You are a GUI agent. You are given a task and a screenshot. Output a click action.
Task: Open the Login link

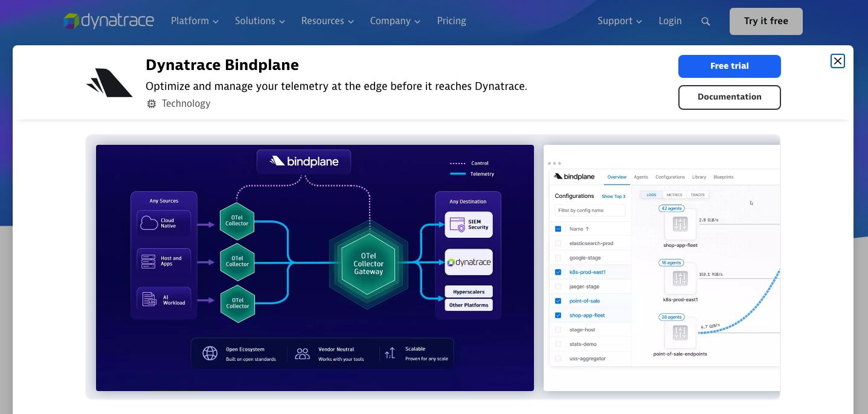[x=670, y=21]
